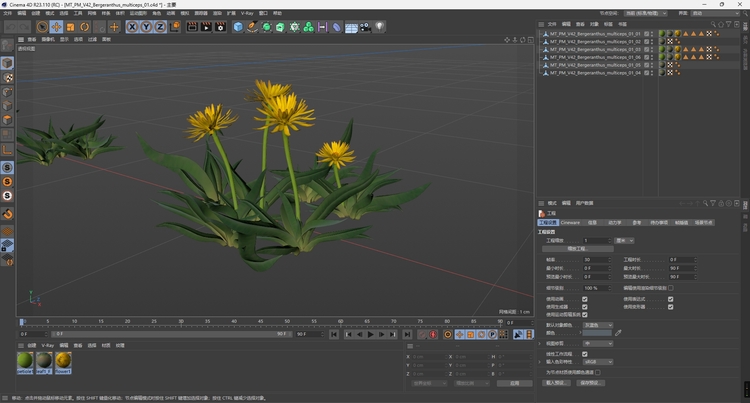Open the V-Ray menu in menu bar
Image resolution: width=750 pixels, height=403 pixels.
[247, 13]
